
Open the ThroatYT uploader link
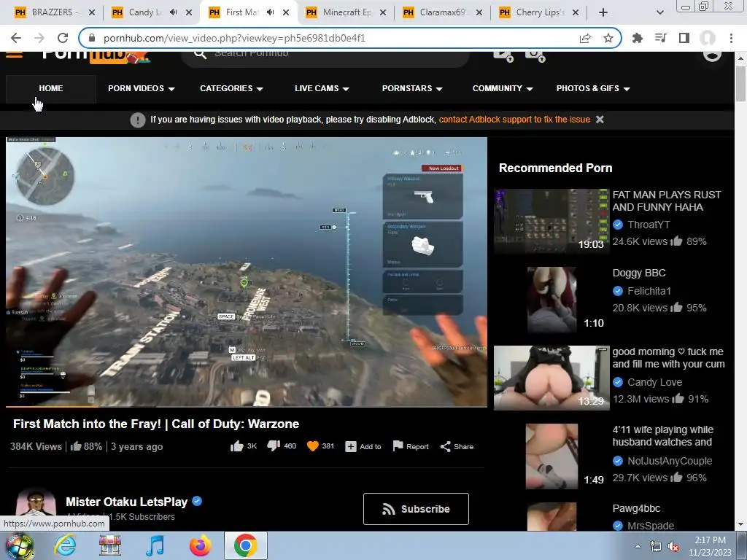(x=649, y=225)
